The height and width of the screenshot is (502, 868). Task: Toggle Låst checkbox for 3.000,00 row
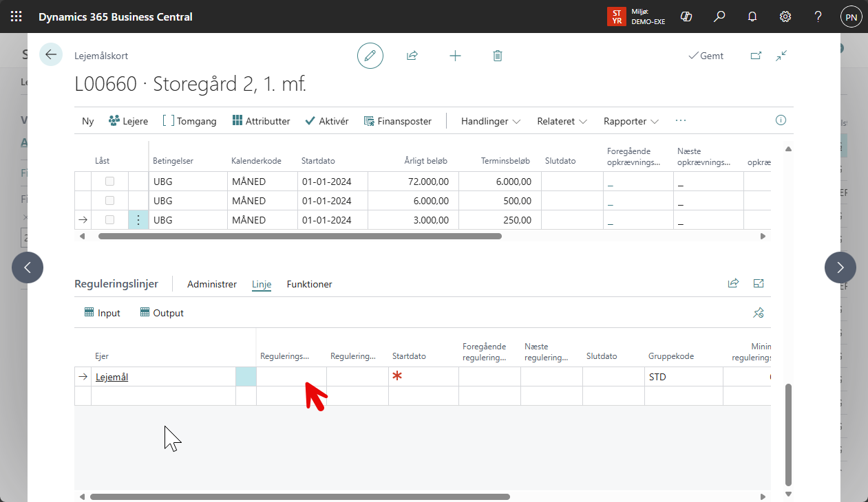[x=109, y=220]
